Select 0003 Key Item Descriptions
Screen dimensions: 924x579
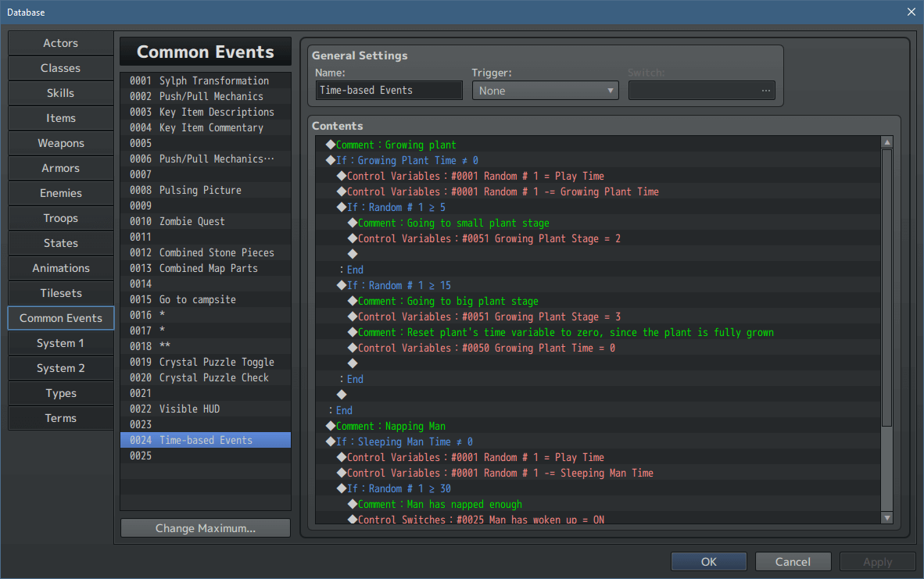pos(206,112)
